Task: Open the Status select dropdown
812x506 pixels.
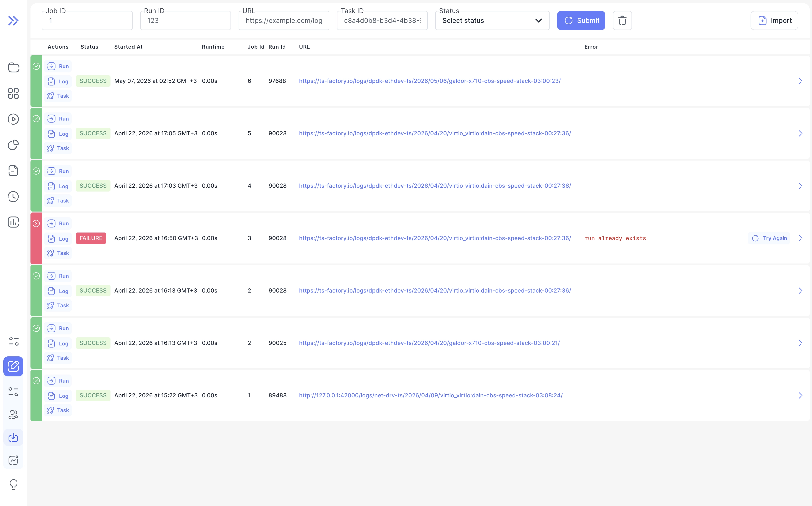Action: tap(492, 20)
